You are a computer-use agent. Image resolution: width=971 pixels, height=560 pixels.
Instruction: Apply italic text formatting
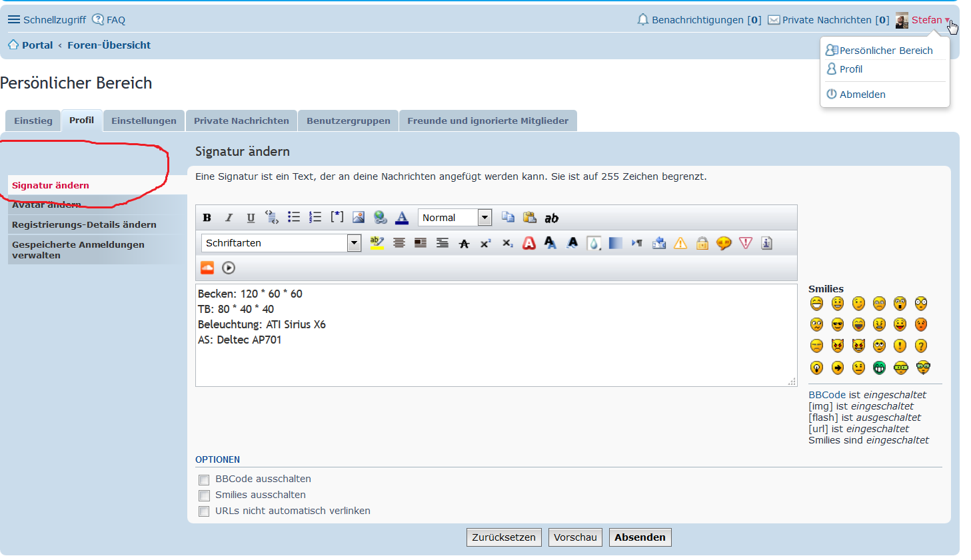pyautogui.click(x=229, y=218)
